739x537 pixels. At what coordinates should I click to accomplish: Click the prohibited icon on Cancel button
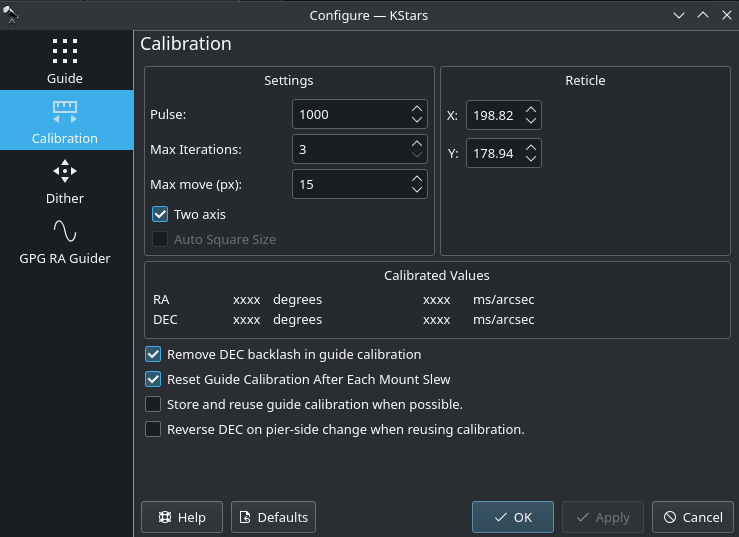pos(670,517)
